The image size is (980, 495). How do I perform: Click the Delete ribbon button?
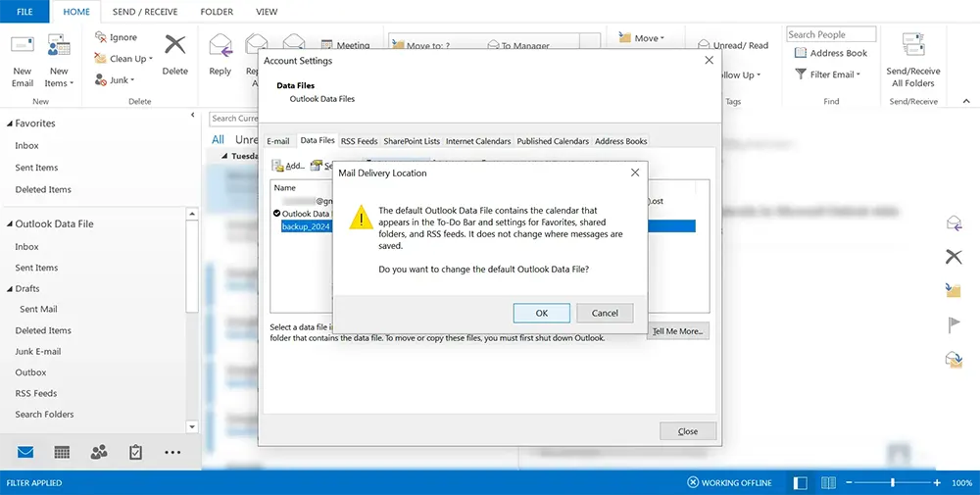[175, 55]
